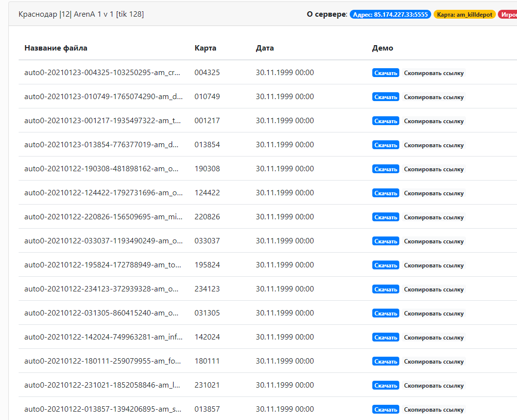Select file name auto0-20210122-234123-372939328
Screen dimensions: 517x420
(x=101, y=289)
